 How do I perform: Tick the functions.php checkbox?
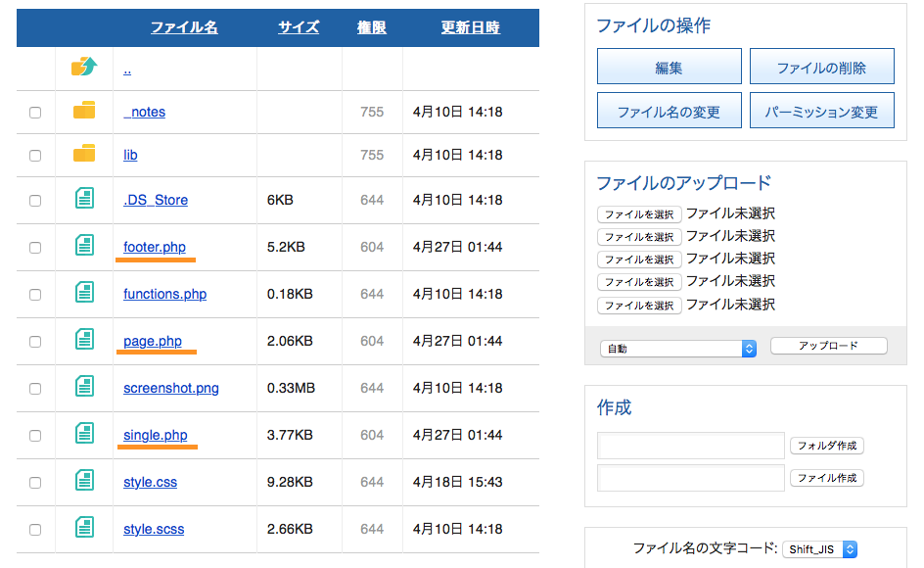35,295
